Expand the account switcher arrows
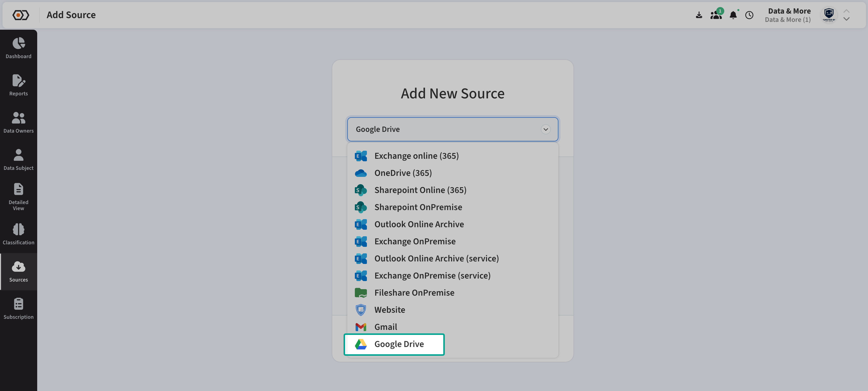 846,15
